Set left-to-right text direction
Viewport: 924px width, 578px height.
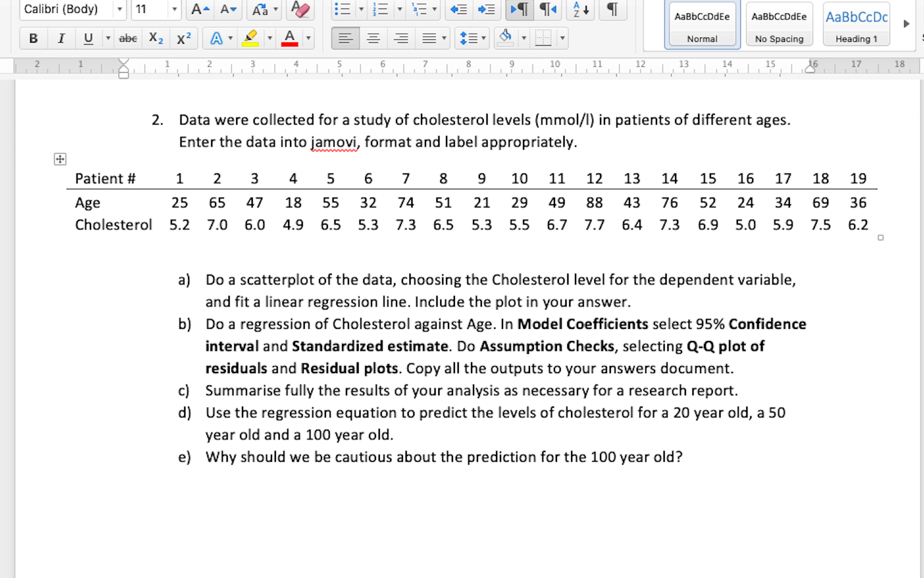[x=519, y=9]
